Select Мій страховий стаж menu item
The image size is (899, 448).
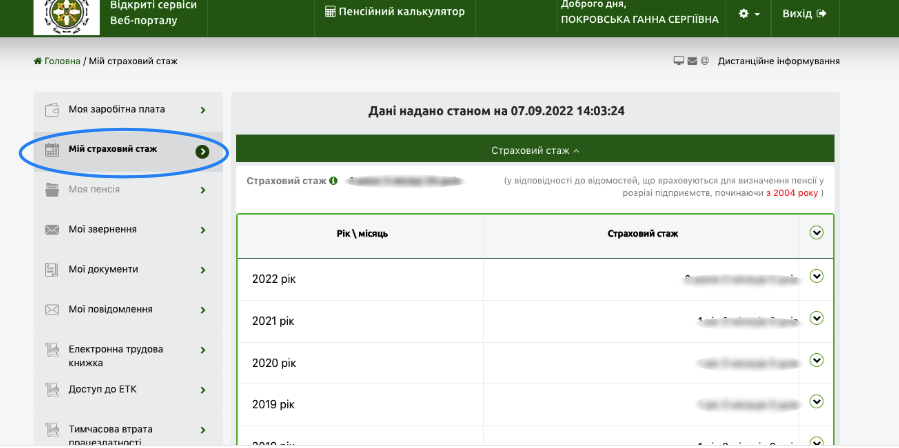coord(128,151)
